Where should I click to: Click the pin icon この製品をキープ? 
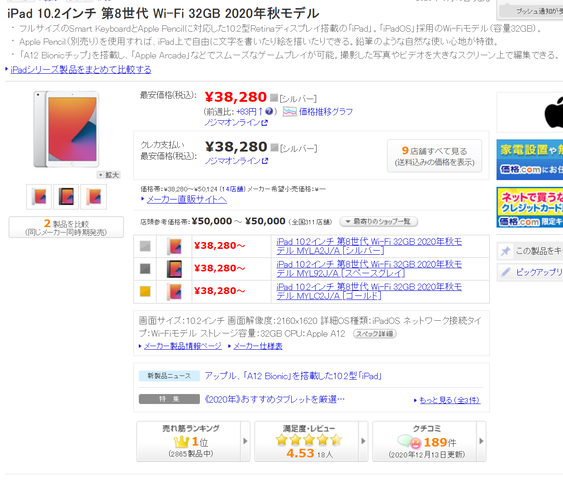(x=506, y=251)
